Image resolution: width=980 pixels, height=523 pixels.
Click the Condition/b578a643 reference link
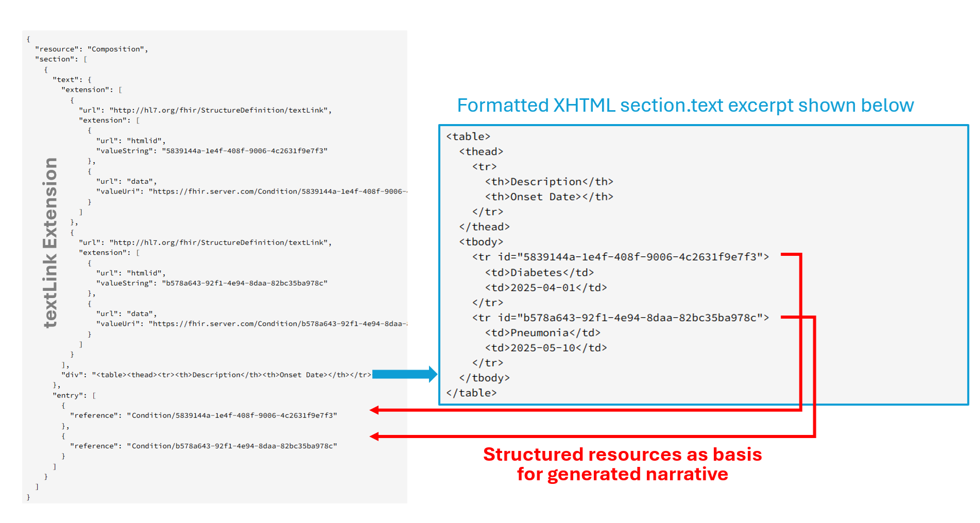pyautogui.click(x=204, y=446)
